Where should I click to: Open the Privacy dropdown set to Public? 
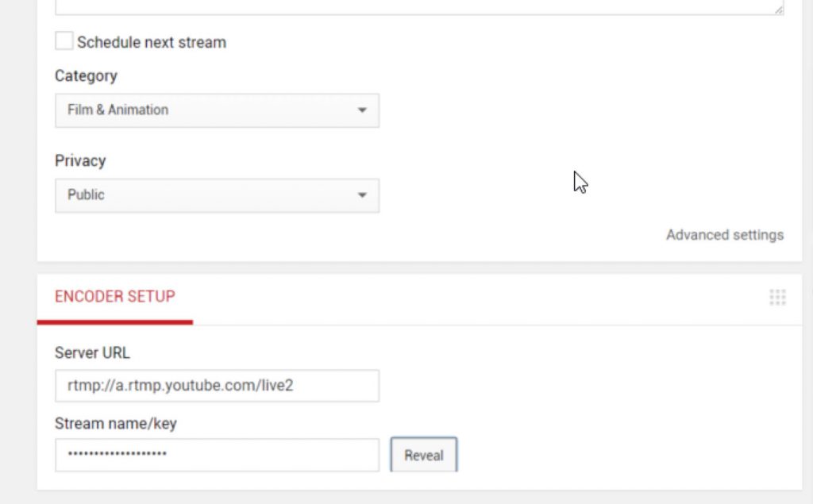pyautogui.click(x=218, y=195)
